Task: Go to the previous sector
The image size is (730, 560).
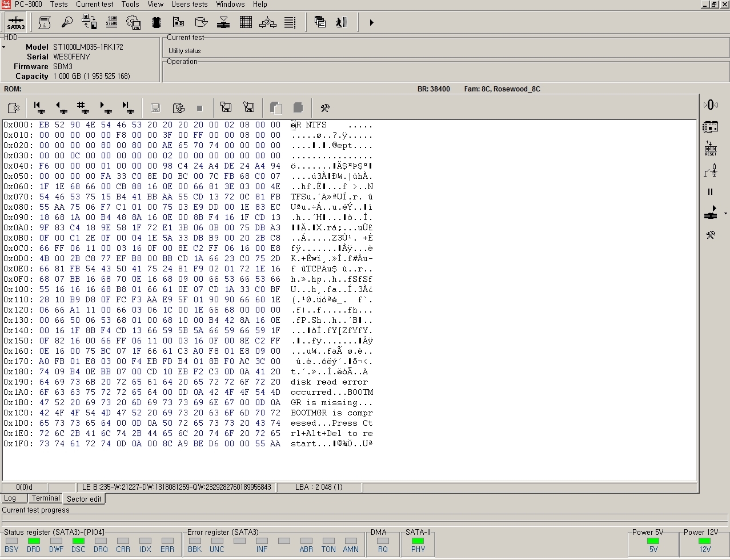Action: coord(61,107)
